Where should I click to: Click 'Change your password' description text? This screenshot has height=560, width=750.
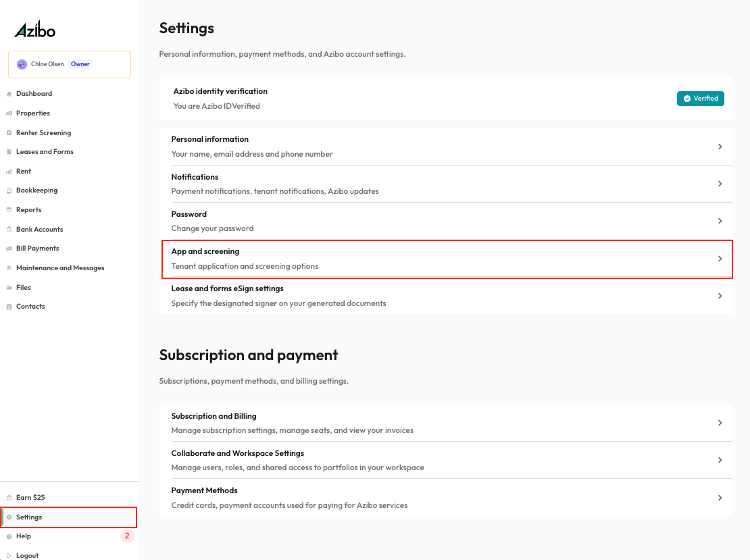[212, 228]
